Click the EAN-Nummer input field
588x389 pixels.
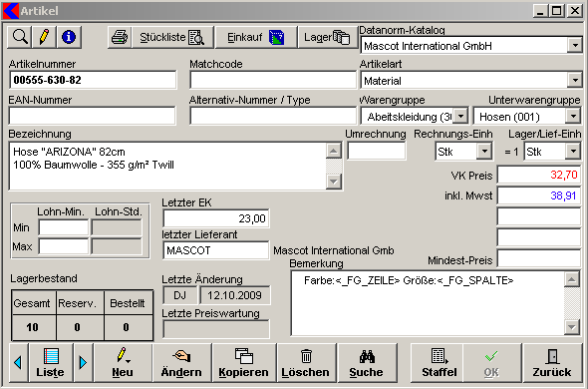[93, 116]
